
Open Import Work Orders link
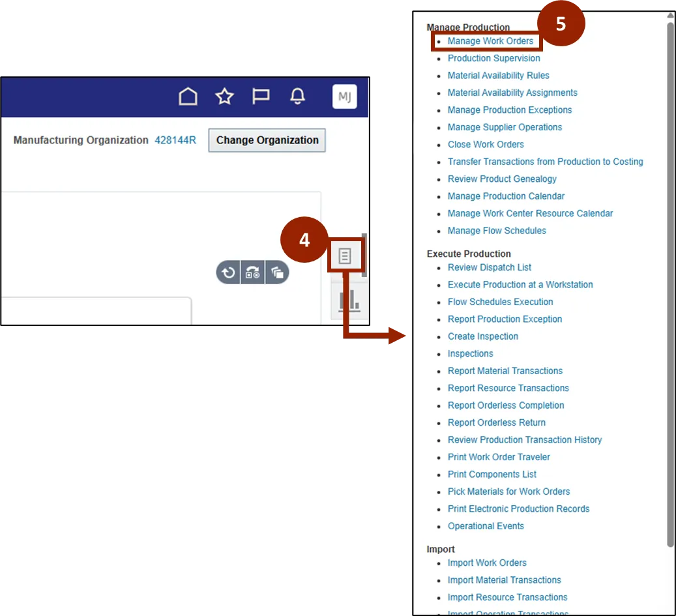(x=487, y=563)
